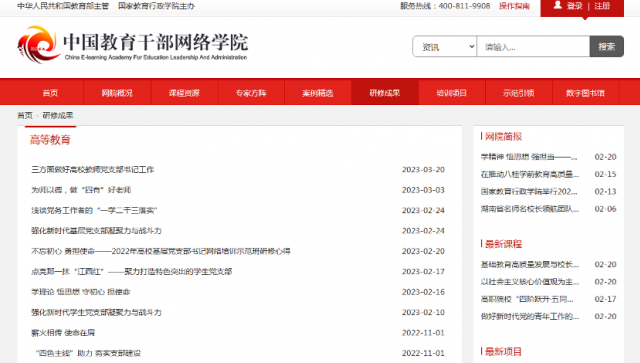The image size is (640, 363).
Task: Open briefing 国家教育行政学院举行202
Action: [529, 192]
